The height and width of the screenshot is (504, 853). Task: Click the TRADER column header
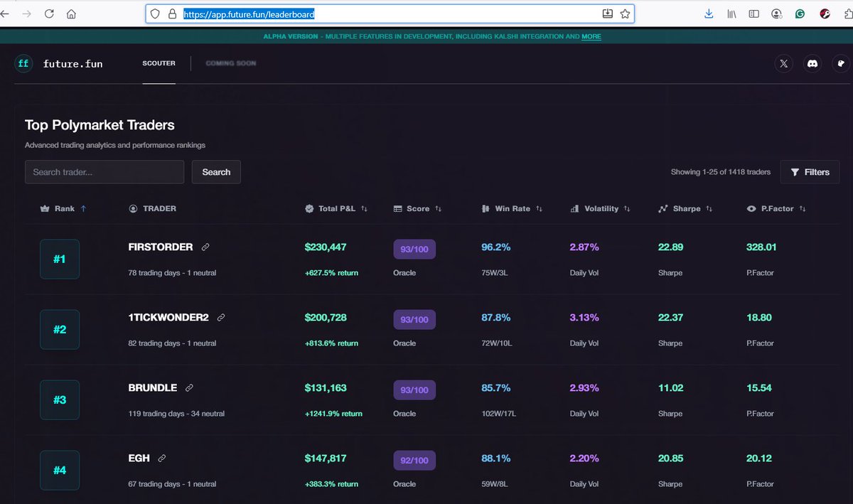[152, 209]
